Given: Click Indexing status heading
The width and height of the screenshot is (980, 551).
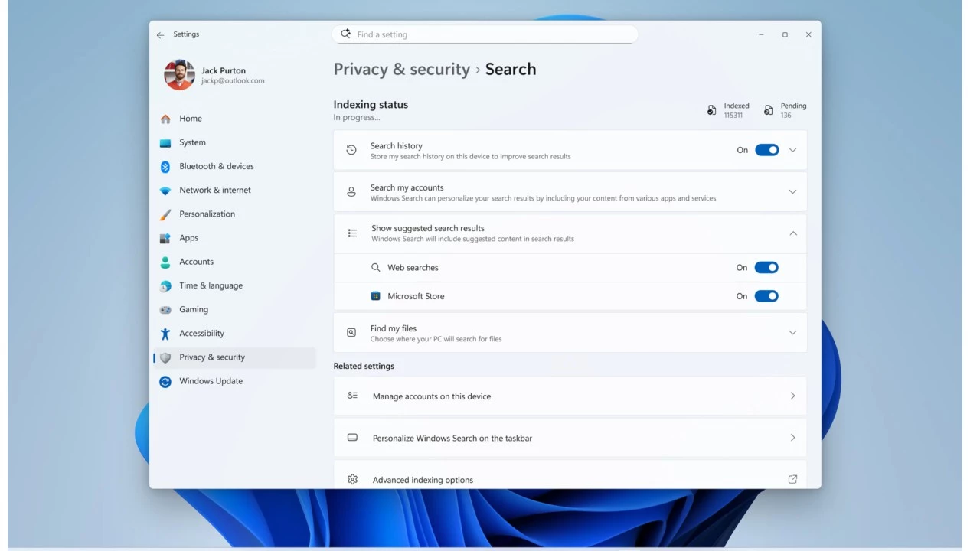Looking at the screenshot, I should click(x=371, y=105).
